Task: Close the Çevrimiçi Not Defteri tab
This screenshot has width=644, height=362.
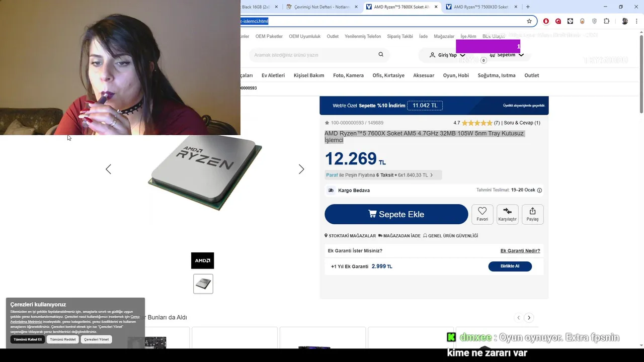Action: click(x=356, y=7)
